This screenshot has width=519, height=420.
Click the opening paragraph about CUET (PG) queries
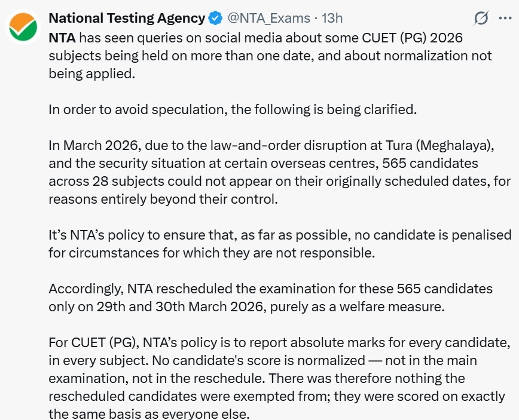click(270, 56)
